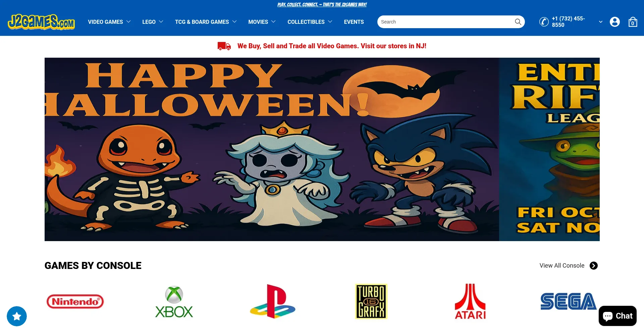Click the J2Games.com logo
The height and width of the screenshot is (333, 644).
click(41, 22)
